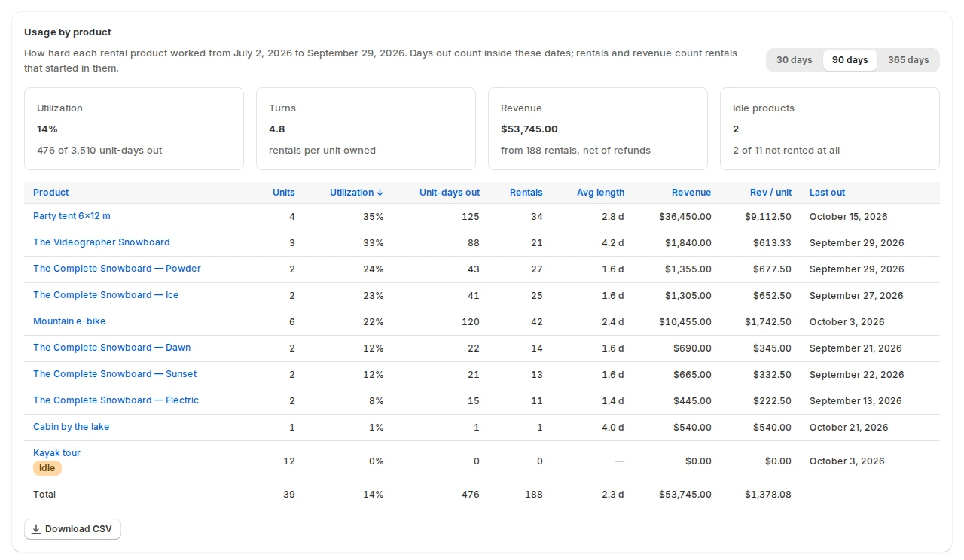Select the 90 days range

850,60
